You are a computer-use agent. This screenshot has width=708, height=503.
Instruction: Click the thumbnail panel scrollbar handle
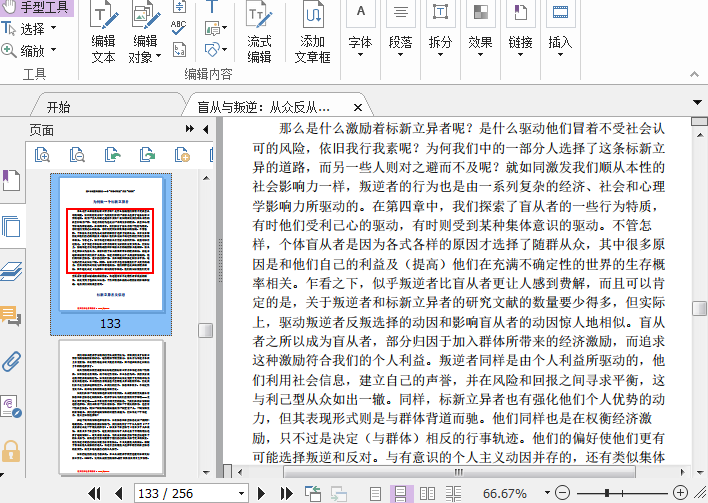click(206, 330)
